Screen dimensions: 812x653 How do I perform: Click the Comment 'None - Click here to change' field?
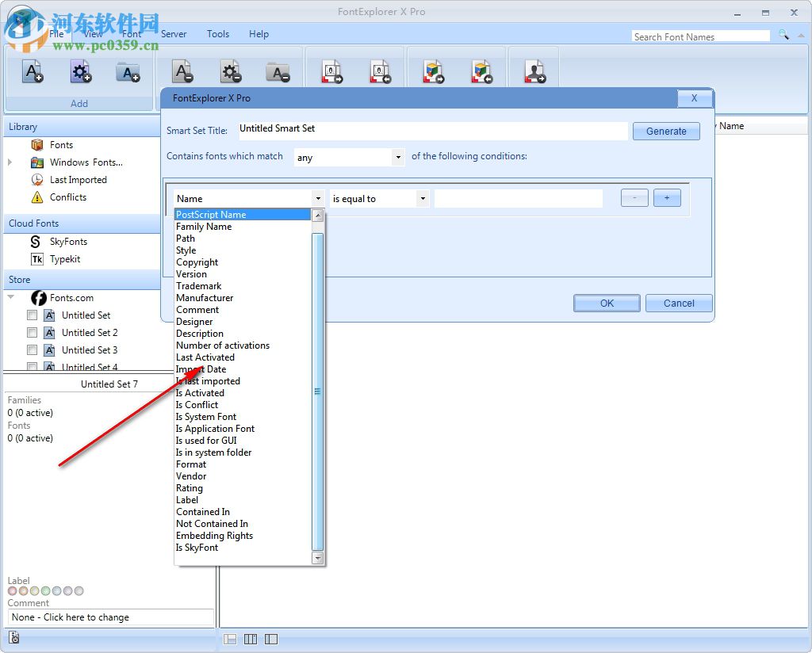click(111, 617)
